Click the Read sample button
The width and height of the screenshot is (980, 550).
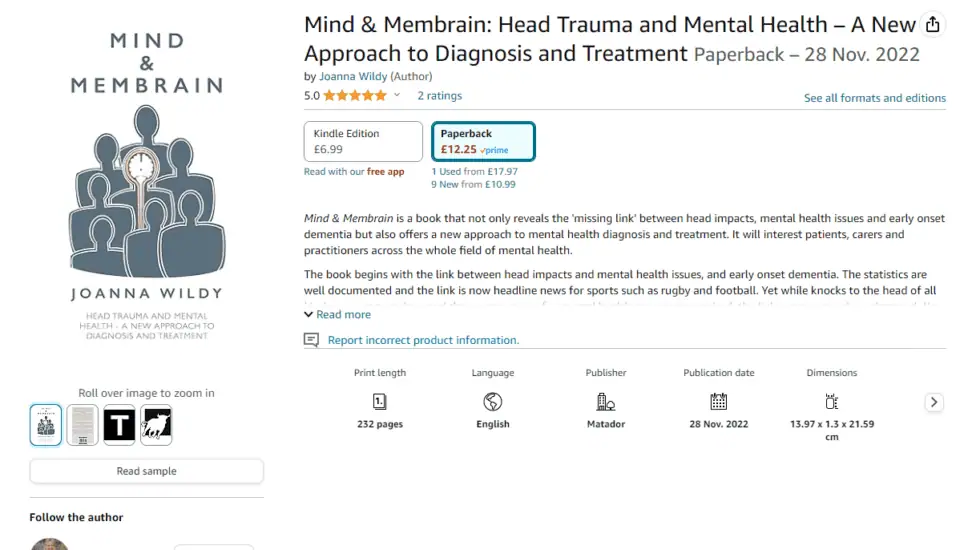(x=146, y=471)
